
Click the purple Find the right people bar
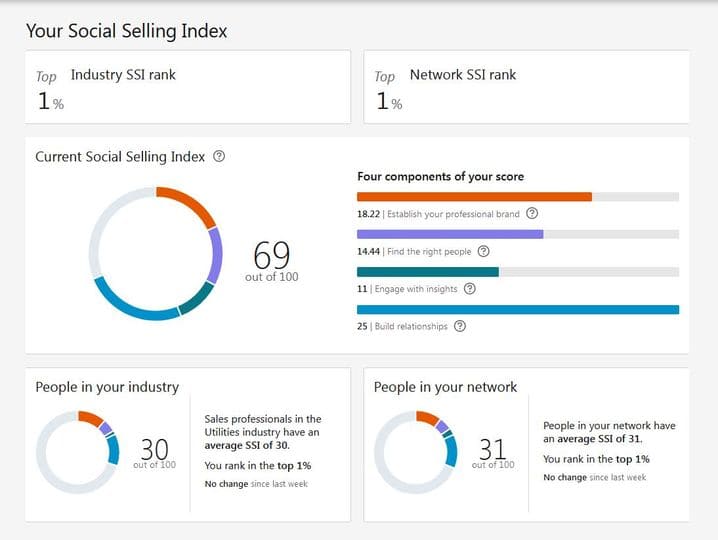450,234
